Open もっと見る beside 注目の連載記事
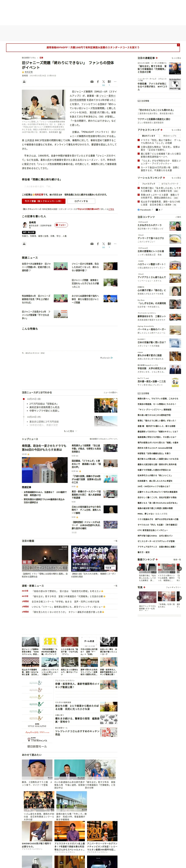The width and height of the screenshot is (186, 868). [176, 58]
